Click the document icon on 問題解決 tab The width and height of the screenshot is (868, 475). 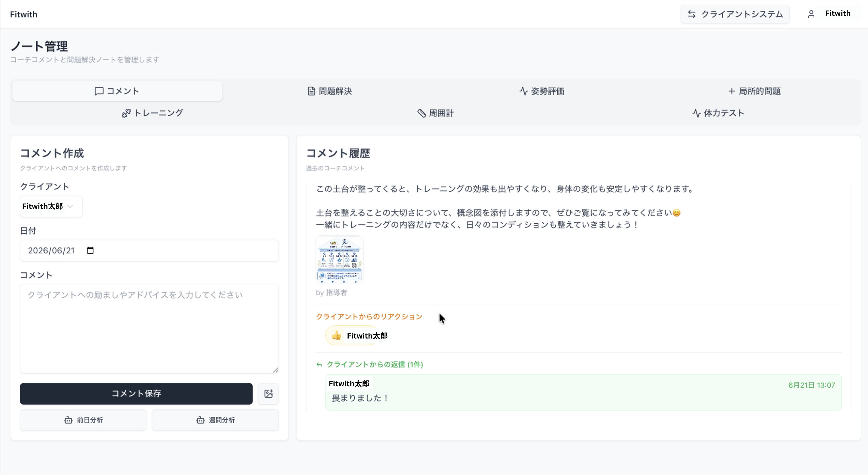311,91
